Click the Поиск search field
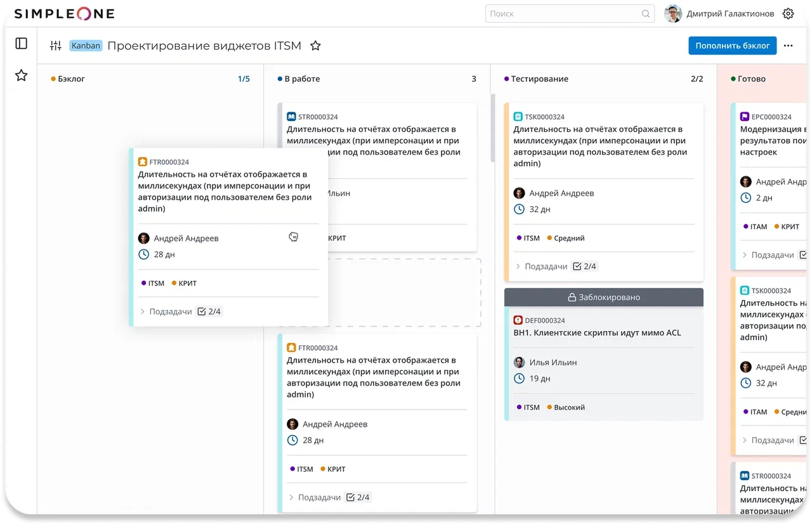Image resolution: width=812 pixels, height=525 pixels. pos(562,14)
